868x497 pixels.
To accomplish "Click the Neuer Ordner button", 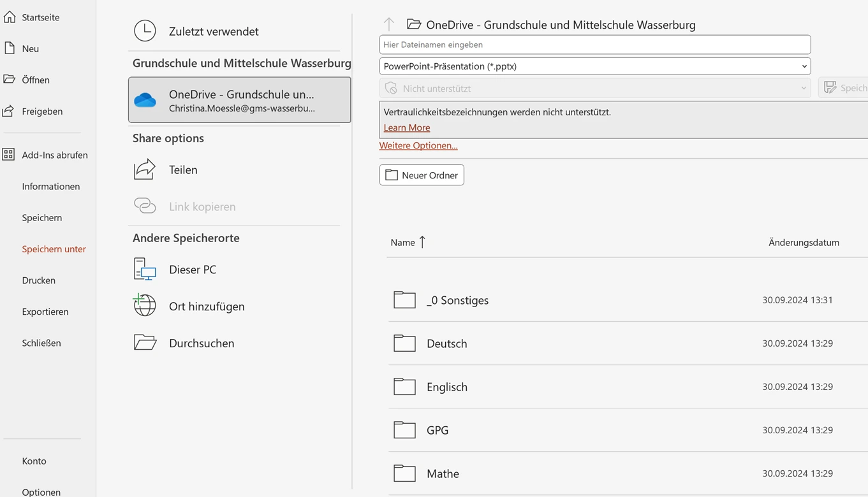I will 422,175.
